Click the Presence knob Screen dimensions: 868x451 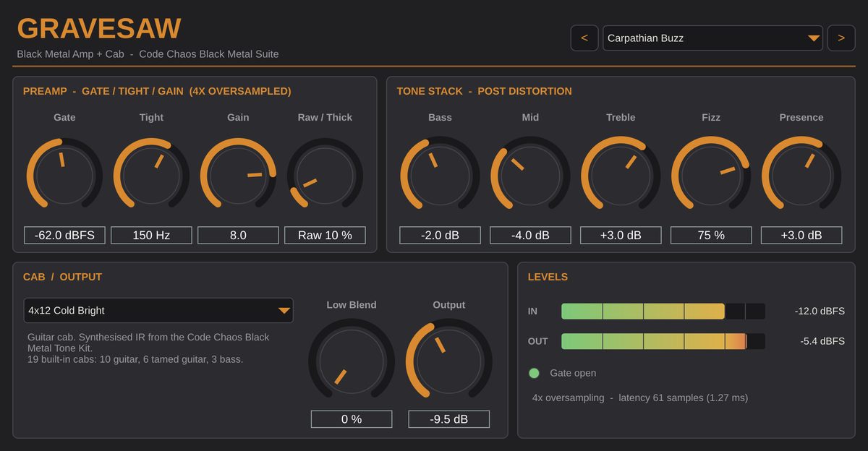coord(801,176)
